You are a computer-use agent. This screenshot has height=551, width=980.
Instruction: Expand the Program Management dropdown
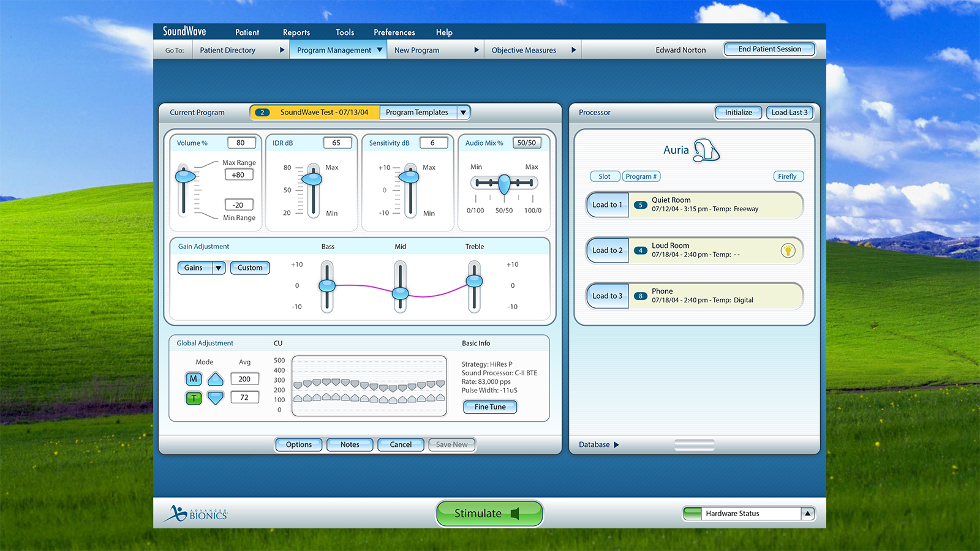(380, 50)
